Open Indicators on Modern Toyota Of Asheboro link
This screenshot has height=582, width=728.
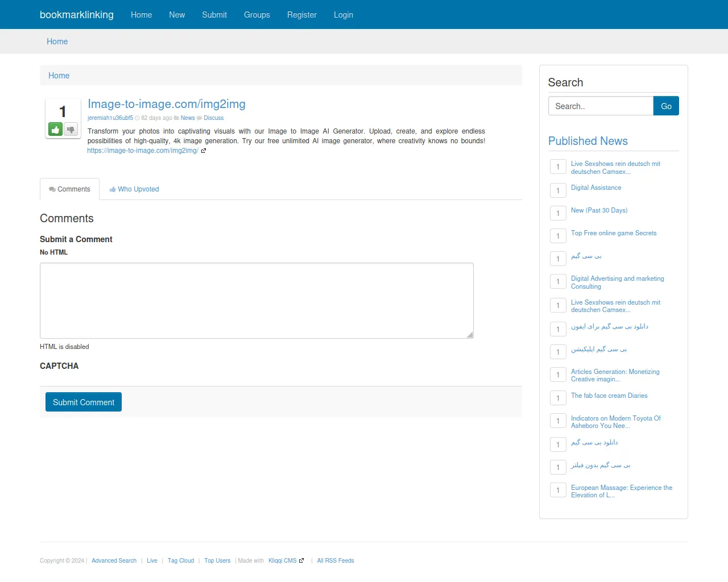point(616,422)
